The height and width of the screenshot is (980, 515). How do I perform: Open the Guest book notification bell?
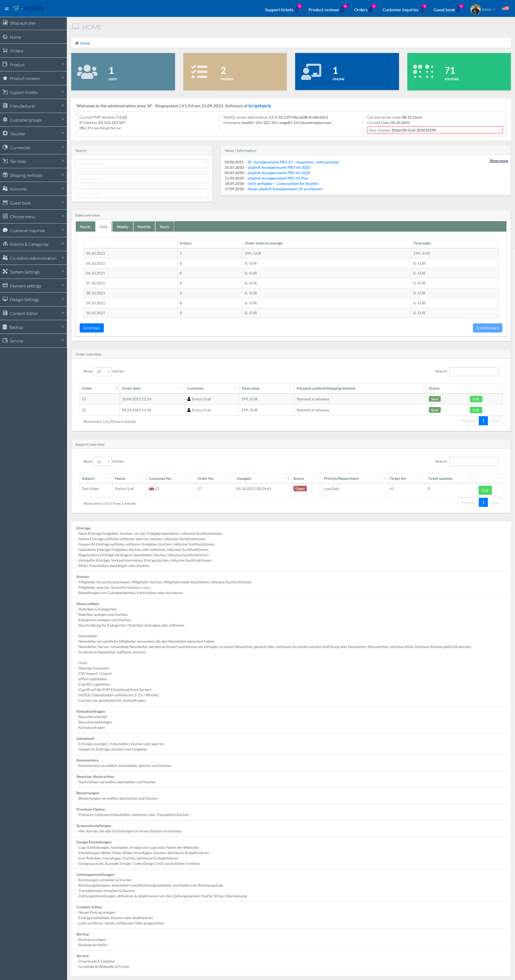[x=458, y=9]
